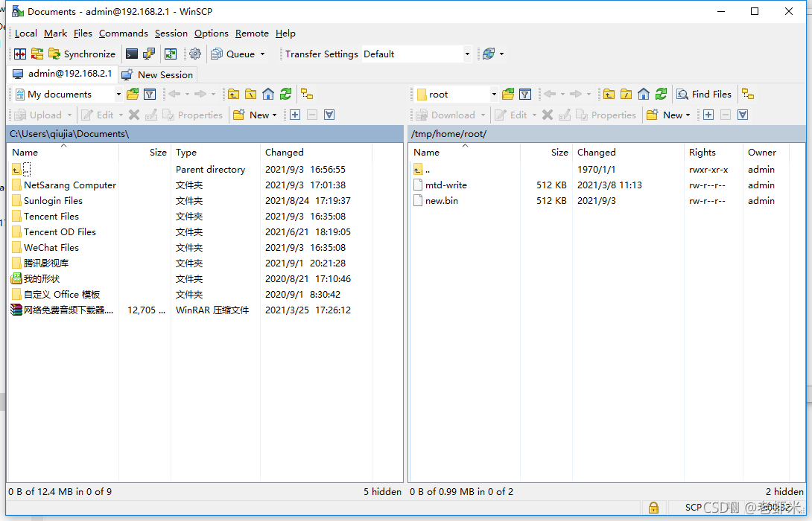The width and height of the screenshot is (812, 521).
Task: Open the New Session tab
Action: 157,74
